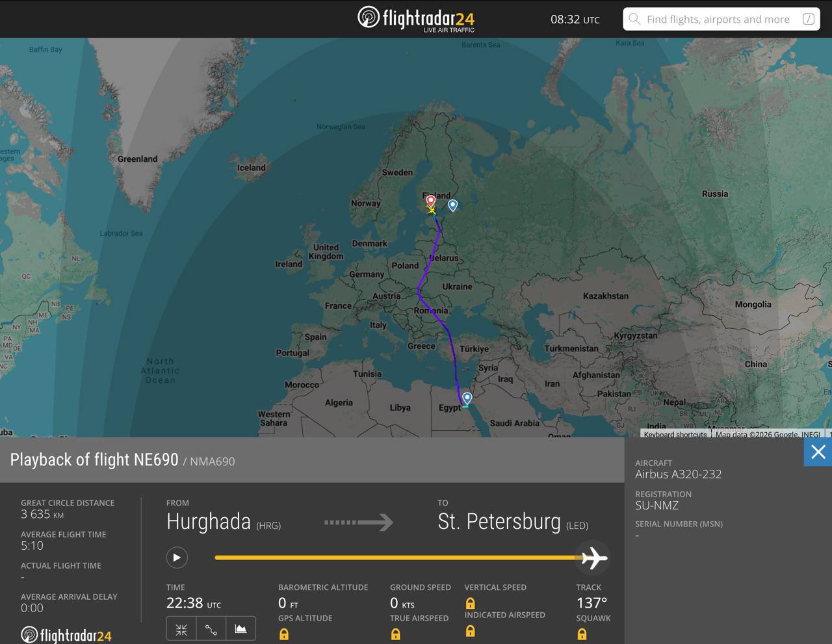Click the yellow aircraft icon on the map

432,209
